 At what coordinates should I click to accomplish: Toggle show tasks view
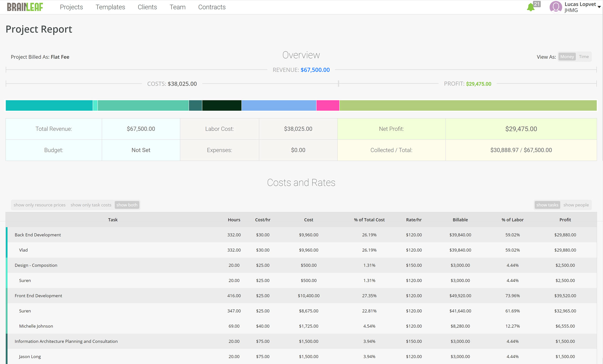[x=547, y=205]
